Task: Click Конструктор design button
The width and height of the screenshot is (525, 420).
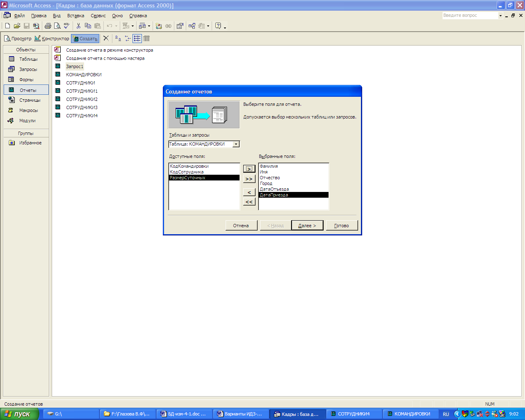Action: click(52, 39)
